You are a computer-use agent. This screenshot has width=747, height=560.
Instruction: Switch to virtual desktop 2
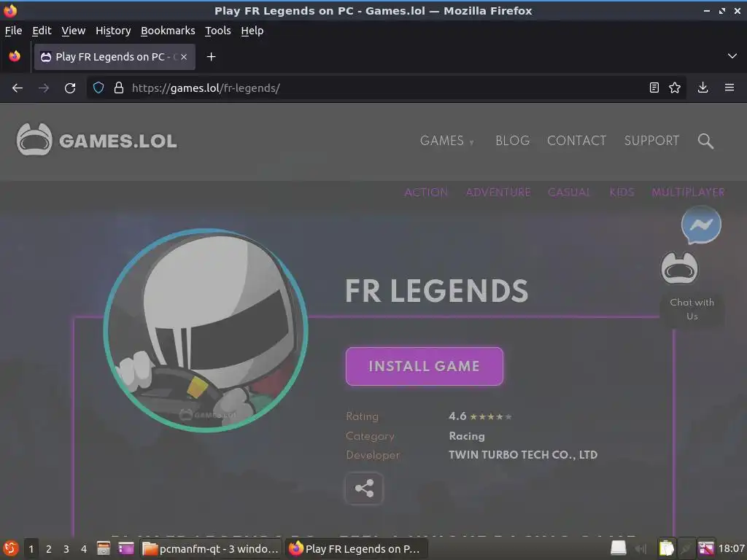coord(49,549)
